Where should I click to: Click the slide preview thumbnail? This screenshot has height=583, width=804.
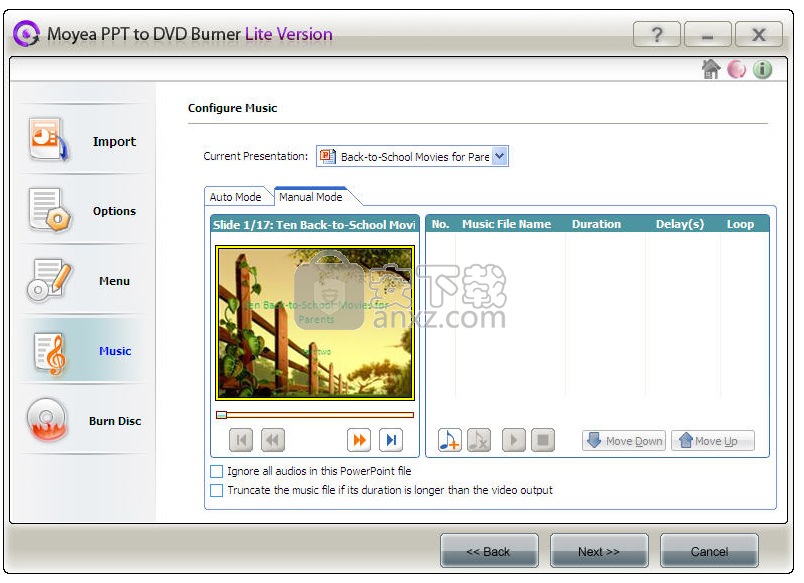click(x=315, y=323)
